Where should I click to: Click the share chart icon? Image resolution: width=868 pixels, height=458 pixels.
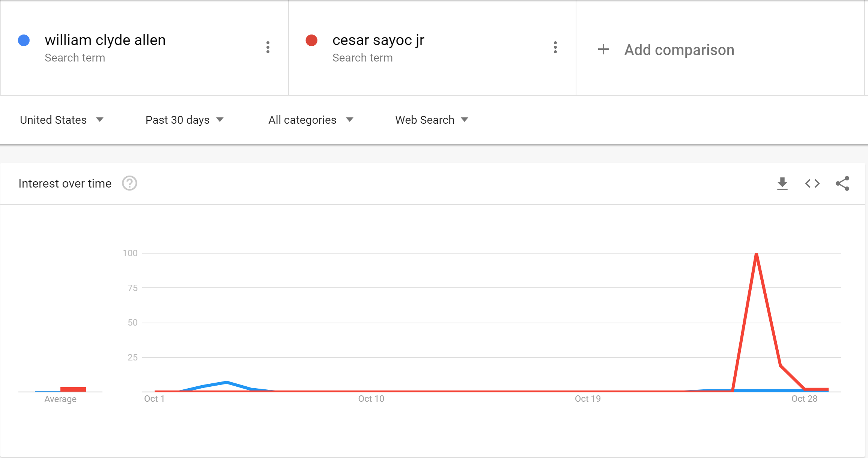842,183
